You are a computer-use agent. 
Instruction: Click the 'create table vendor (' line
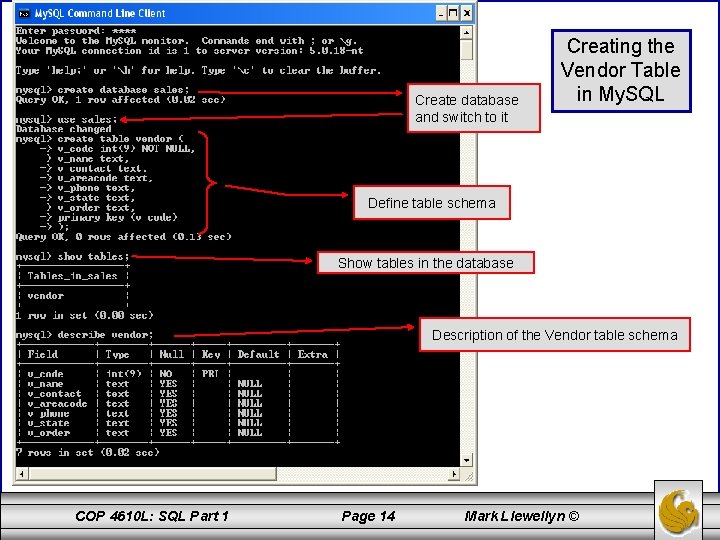click(100, 139)
